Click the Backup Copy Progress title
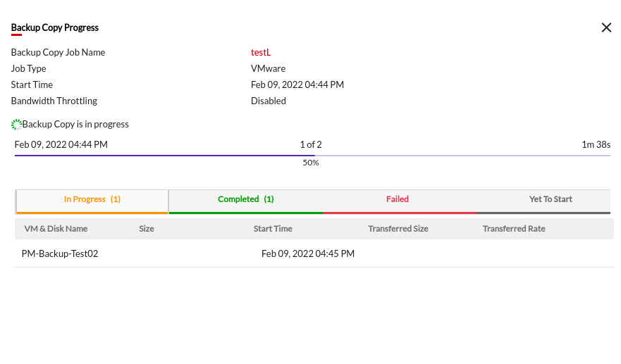Screen dimensions: 621x364 click(x=55, y=27)
